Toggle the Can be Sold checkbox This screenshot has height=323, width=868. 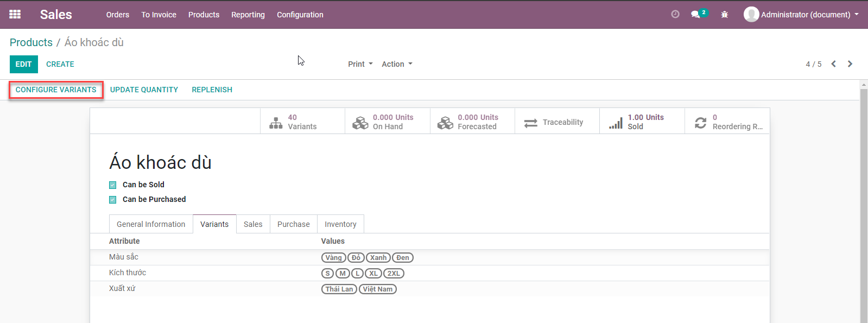pos(113,185)
